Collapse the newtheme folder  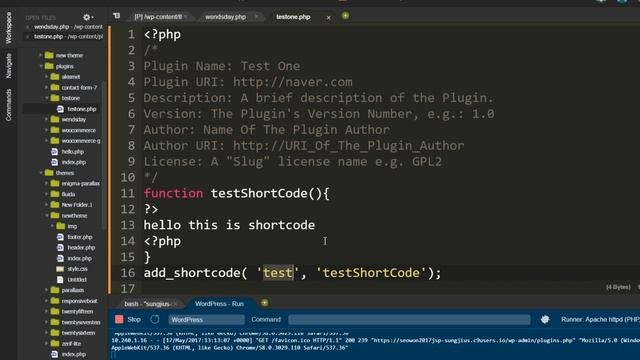[47, 215]
